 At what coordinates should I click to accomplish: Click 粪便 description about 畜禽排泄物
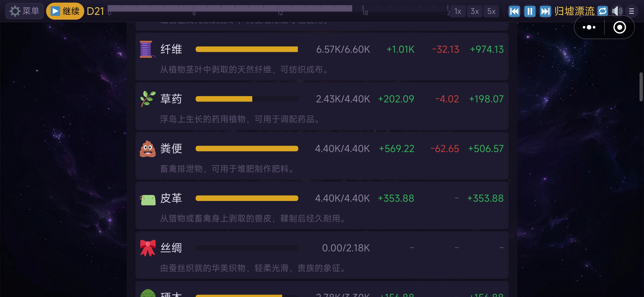pos(227,169)
